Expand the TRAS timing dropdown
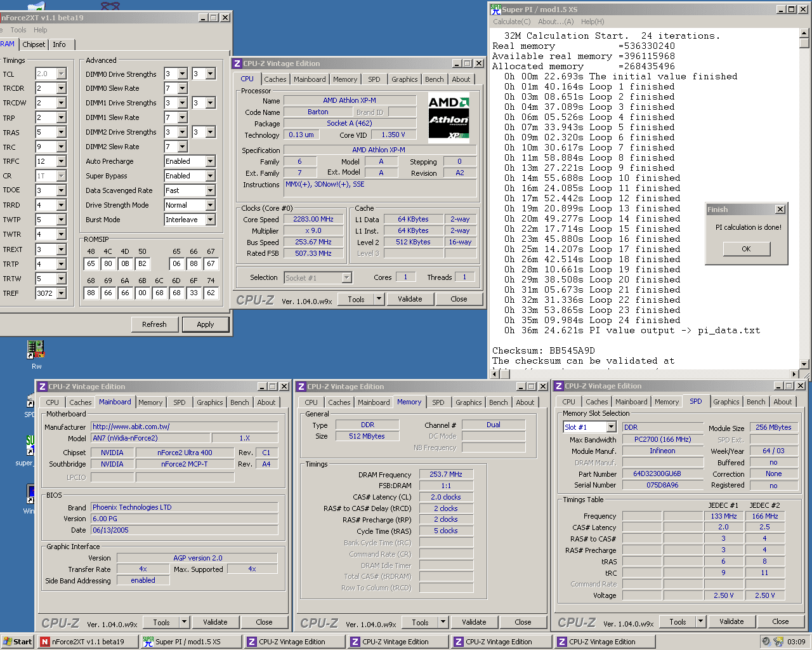The height and width of the screenshot is (650, 812). (x=61, y=132)
